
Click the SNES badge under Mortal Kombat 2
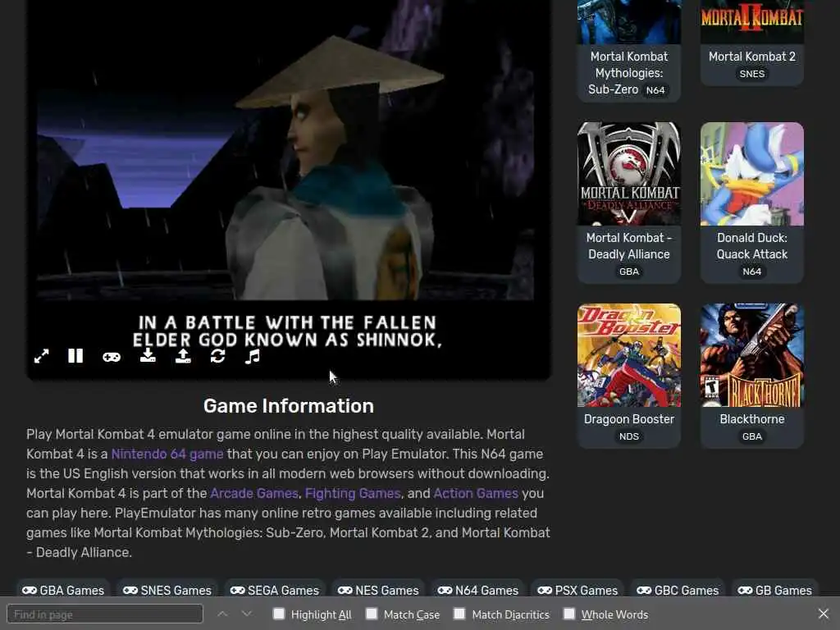click(752, 74)
